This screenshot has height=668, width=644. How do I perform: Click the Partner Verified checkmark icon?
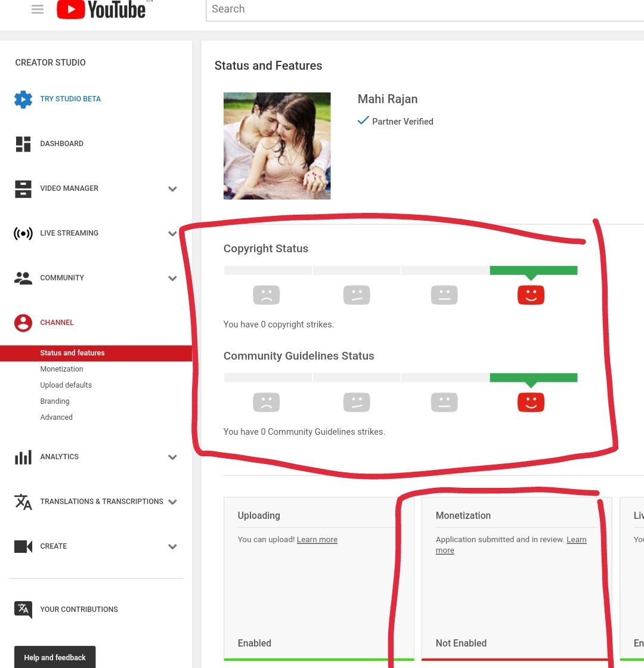(363, 120)
